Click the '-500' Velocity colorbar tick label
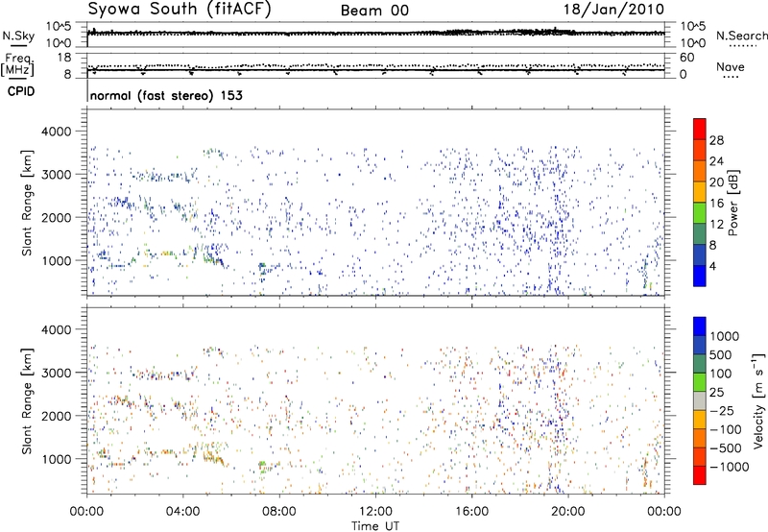 725,447
